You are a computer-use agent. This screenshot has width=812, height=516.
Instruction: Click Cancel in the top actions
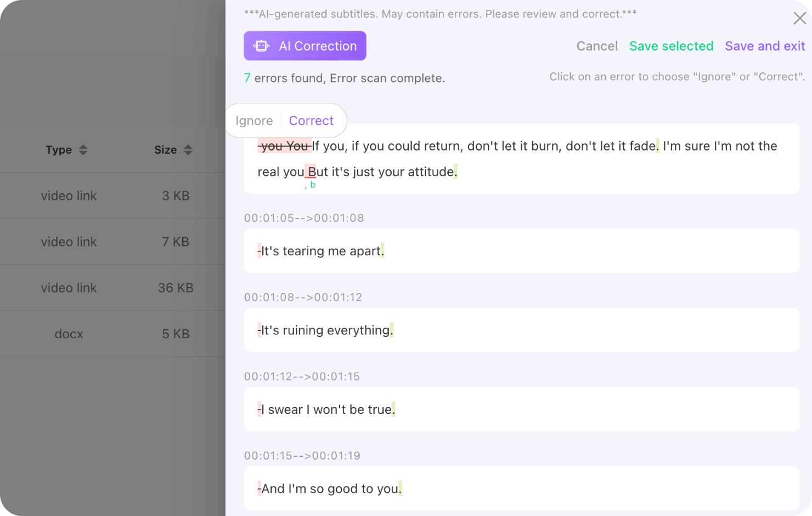(x=597, y=46)
